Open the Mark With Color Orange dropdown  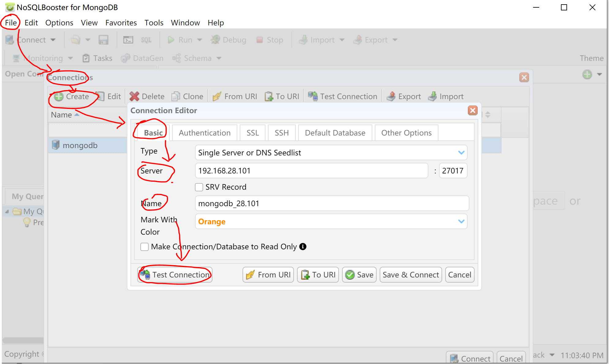(461, 221)
